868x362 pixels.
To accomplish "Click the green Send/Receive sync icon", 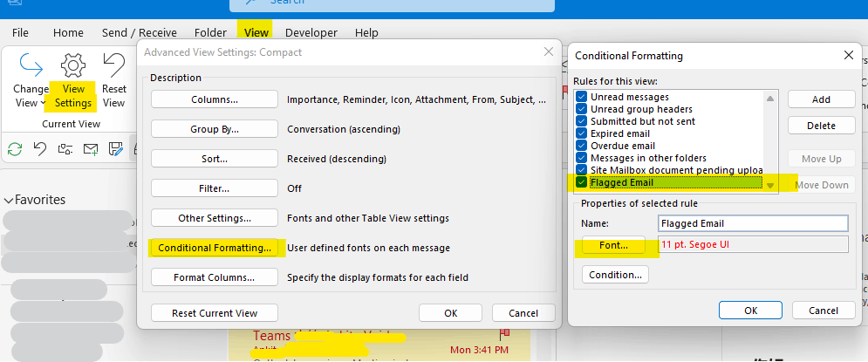I will coord(15,148).
